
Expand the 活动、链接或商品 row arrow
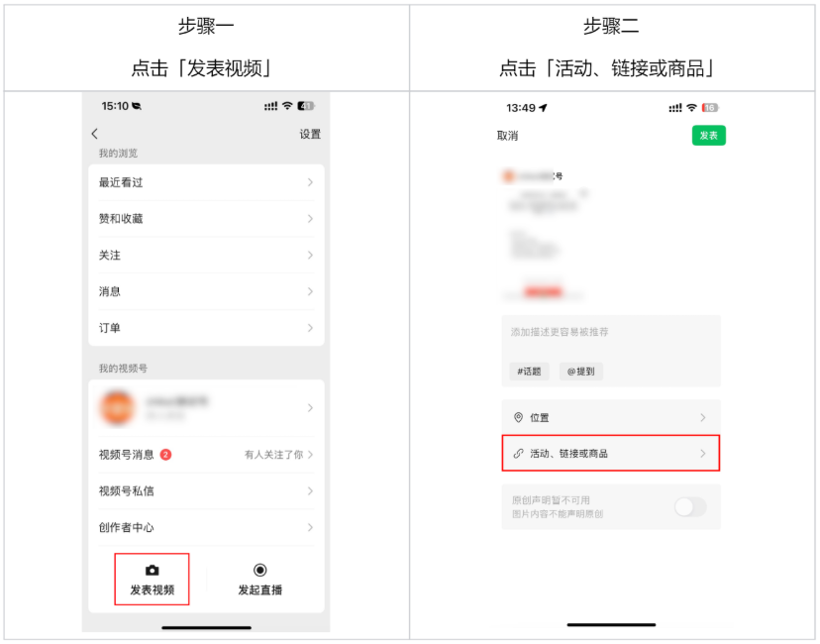[703, 454]
